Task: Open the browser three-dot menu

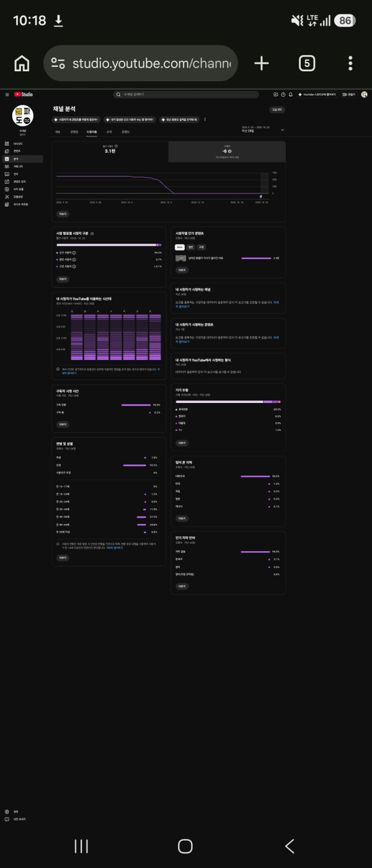Action: [x=351, y=63]
